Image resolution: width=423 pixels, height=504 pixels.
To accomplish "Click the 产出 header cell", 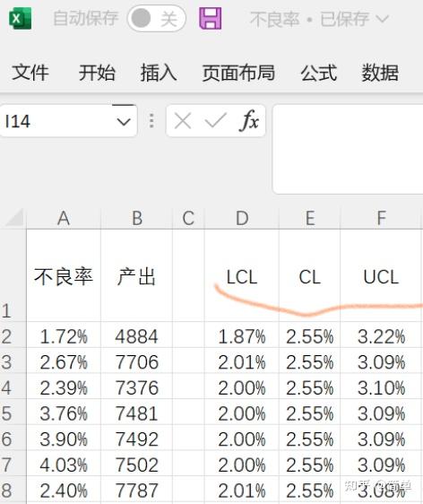I will [137, 275].
